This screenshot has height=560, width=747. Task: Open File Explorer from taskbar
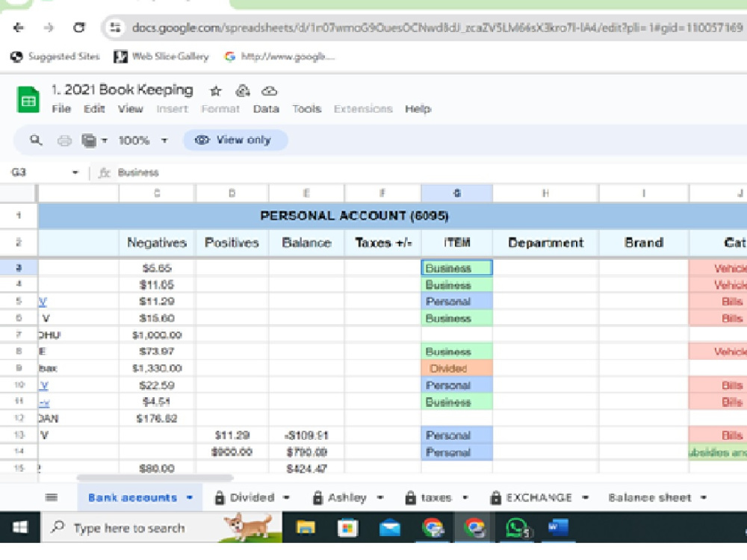pos(306,528)
